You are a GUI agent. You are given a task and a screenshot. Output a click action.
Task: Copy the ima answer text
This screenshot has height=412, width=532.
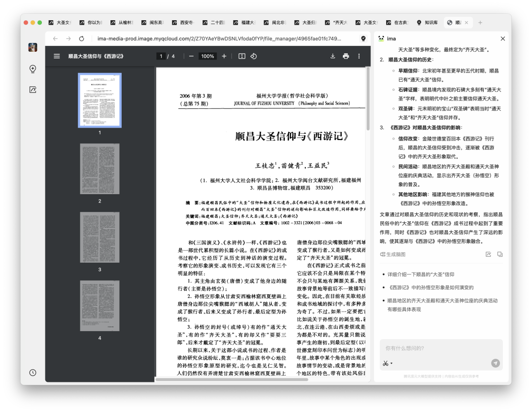point(500,254)
